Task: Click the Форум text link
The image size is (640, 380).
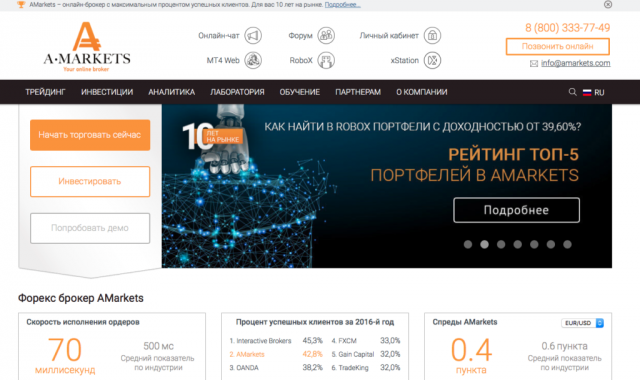Action: click(300, 36)
